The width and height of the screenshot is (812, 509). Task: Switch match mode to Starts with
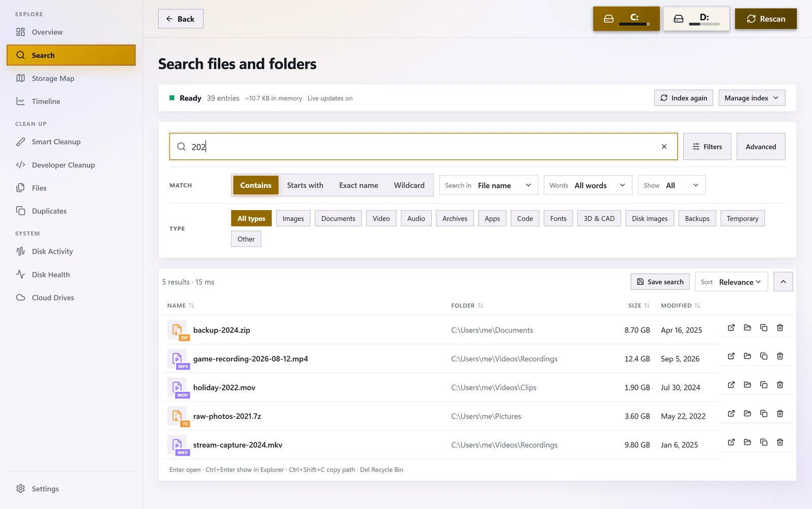pyautogui.click(x=305, y=185)
